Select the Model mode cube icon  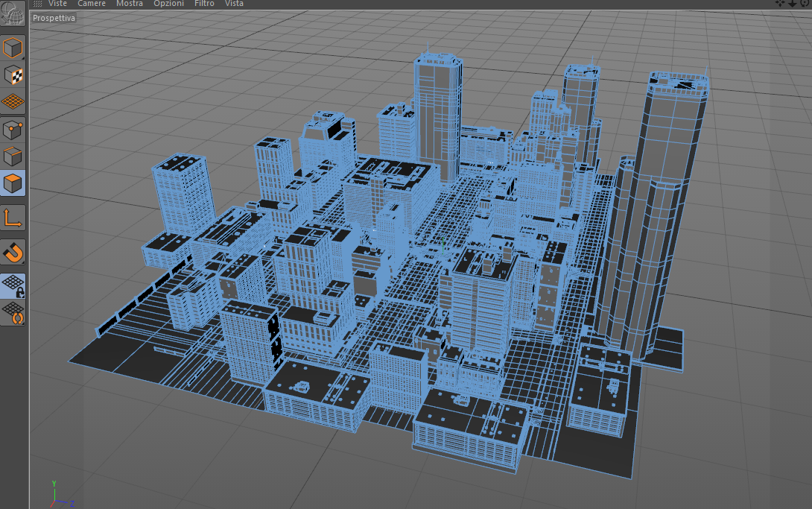click(x=13, y=48)
